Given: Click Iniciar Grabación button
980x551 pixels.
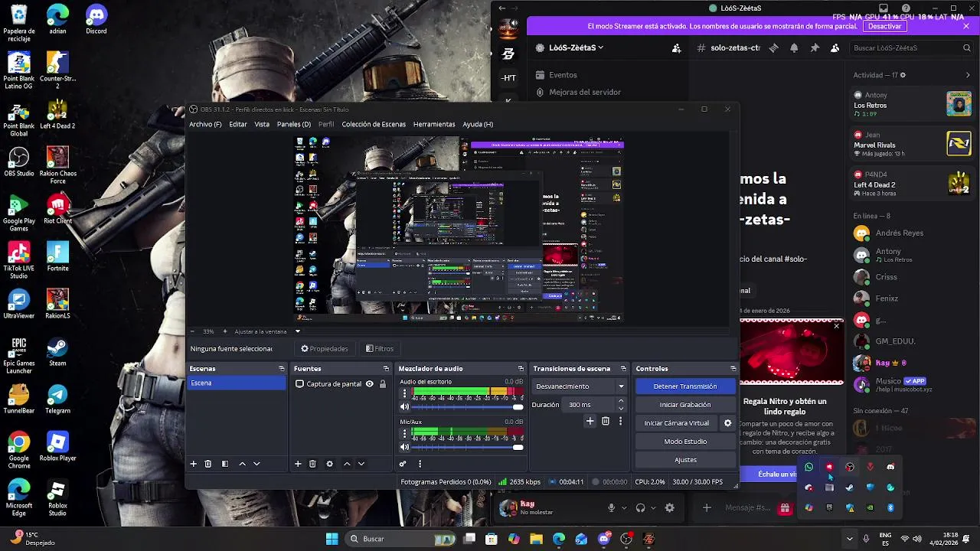Looking at the screenshot, I should 685,405.
